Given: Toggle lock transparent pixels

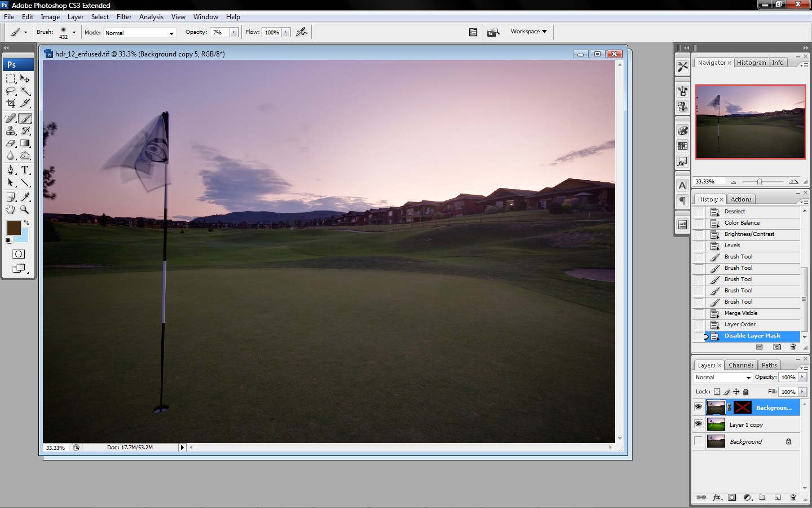Looking at the screenshot, I should [x=717, y=392].
